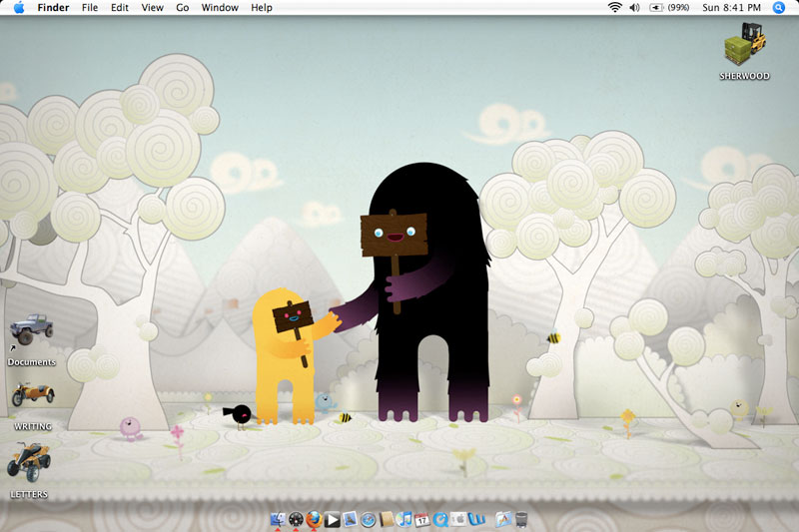Click the battery status icon
This screenshot has width=799, height=532.
[656, 8]
